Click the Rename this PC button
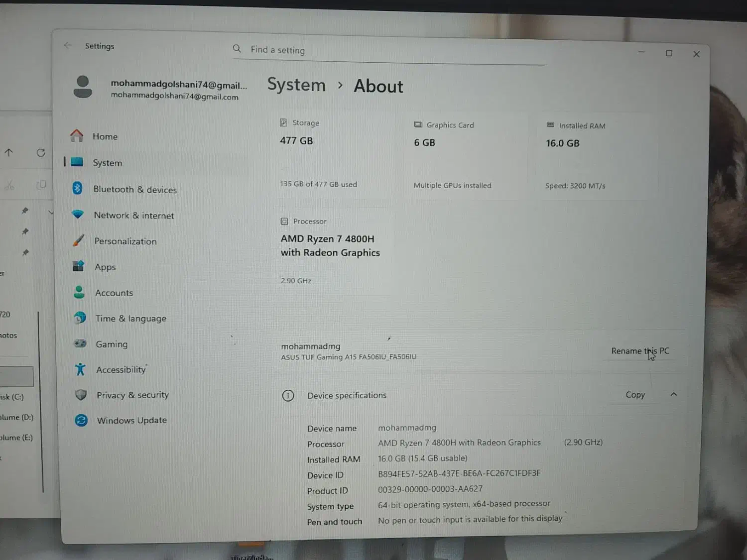 [x=640, y=351]
